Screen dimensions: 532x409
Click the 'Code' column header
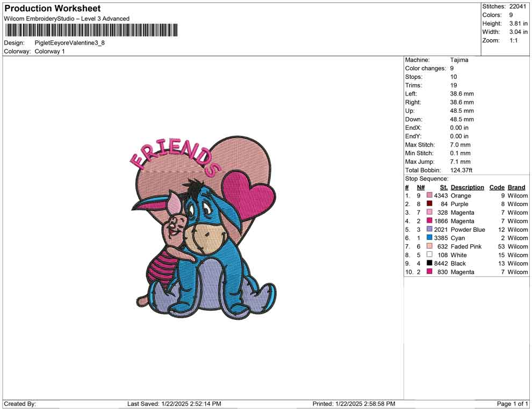[497, 187]
